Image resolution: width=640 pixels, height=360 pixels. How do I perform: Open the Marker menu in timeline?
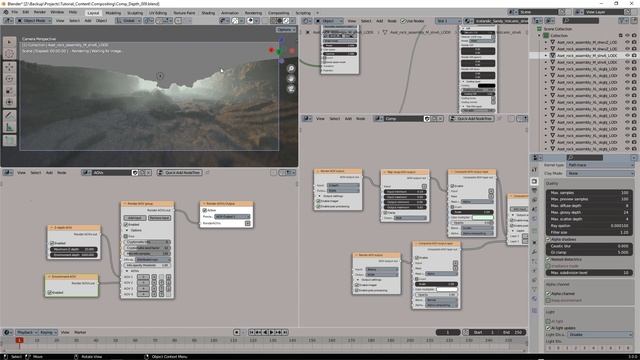pyautogui.click(x=80, y=332)
